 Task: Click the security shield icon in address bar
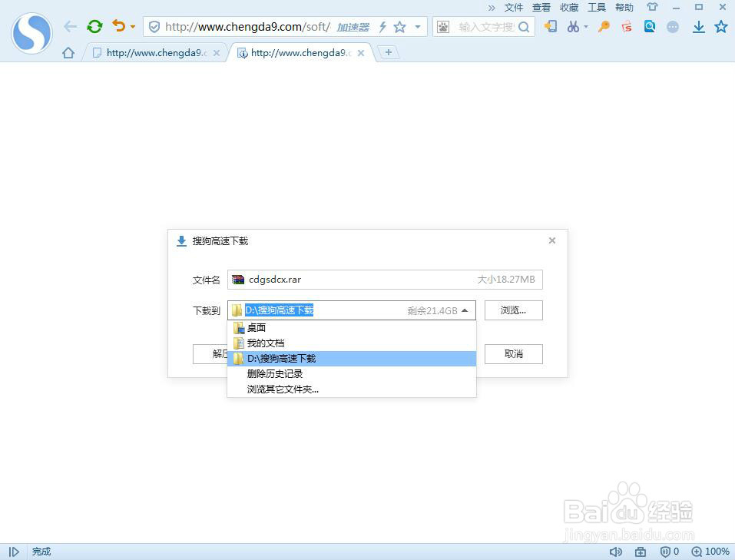tap(154, 27)
